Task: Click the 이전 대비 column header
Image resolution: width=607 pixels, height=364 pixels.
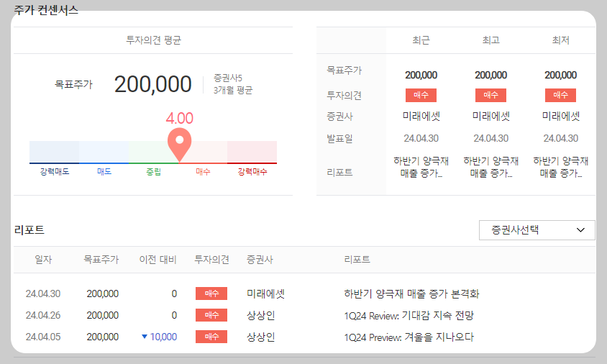Action: coord(158,260)
